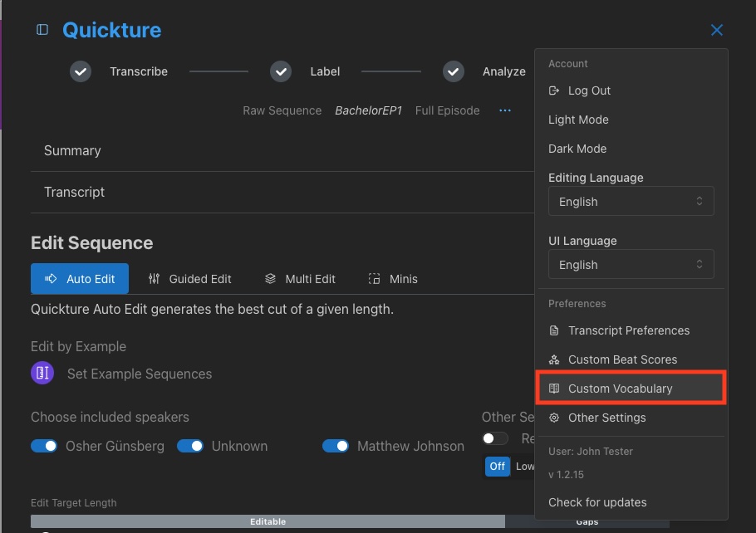The height and width of the screenshot is (533, 756).
Task: Toggle the sidebar panel icon beside Quickture
Action: (x=42, y=30)
